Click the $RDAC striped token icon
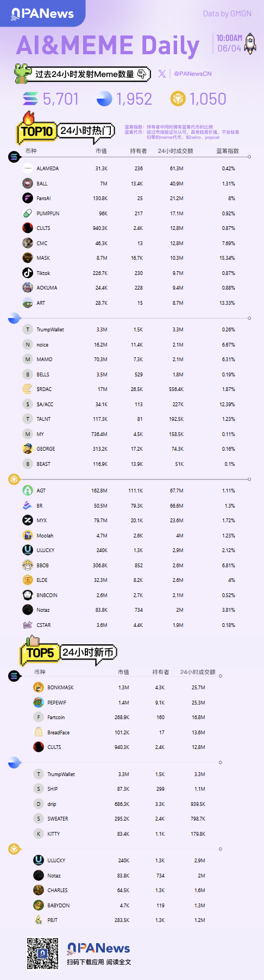Image resolution: width=264 pixels, height=980 pixels. pyautogui.click(x=28, y=389)
